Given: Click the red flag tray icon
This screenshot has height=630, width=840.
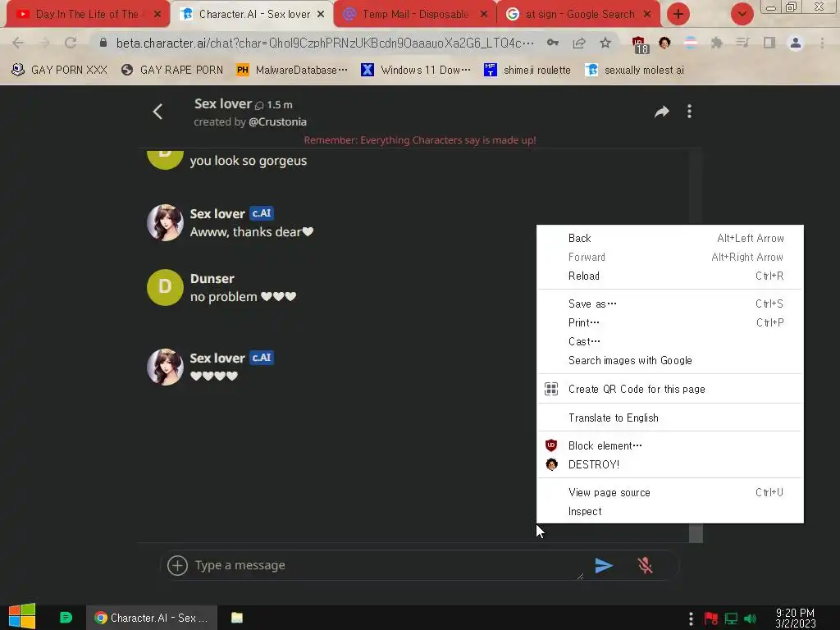Looking at the screenshot, I should pyautogui.click(x=711, y=619).
